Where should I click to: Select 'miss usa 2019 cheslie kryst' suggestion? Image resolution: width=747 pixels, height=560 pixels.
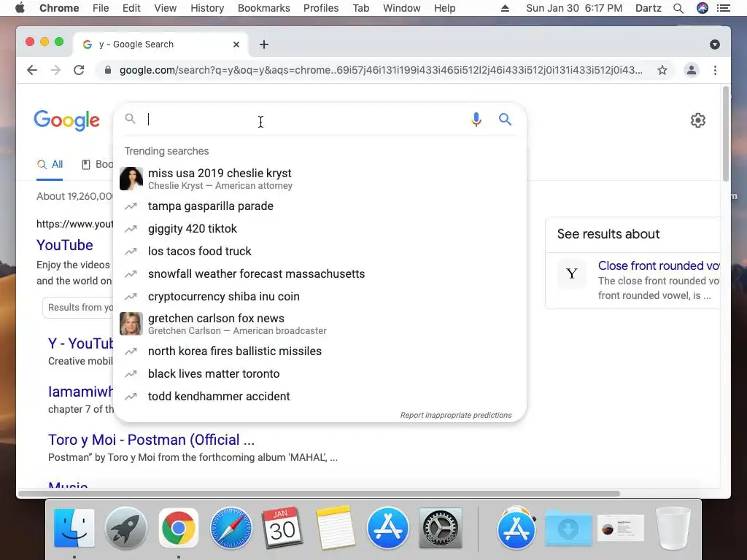(320, 179)
